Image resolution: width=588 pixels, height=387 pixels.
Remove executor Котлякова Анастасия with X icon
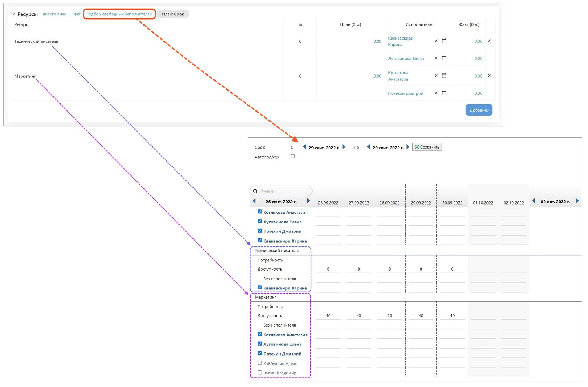(436, 76)
